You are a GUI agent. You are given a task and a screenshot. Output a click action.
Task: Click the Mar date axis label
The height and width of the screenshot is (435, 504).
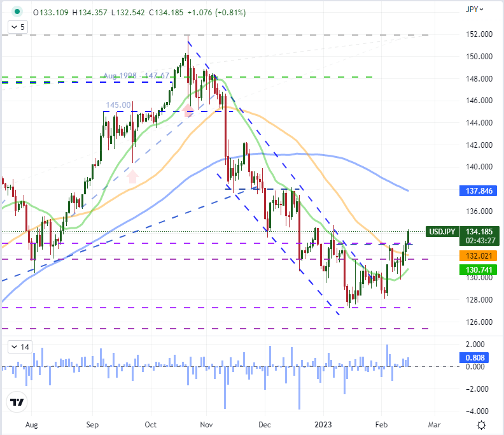pos(434,425)
